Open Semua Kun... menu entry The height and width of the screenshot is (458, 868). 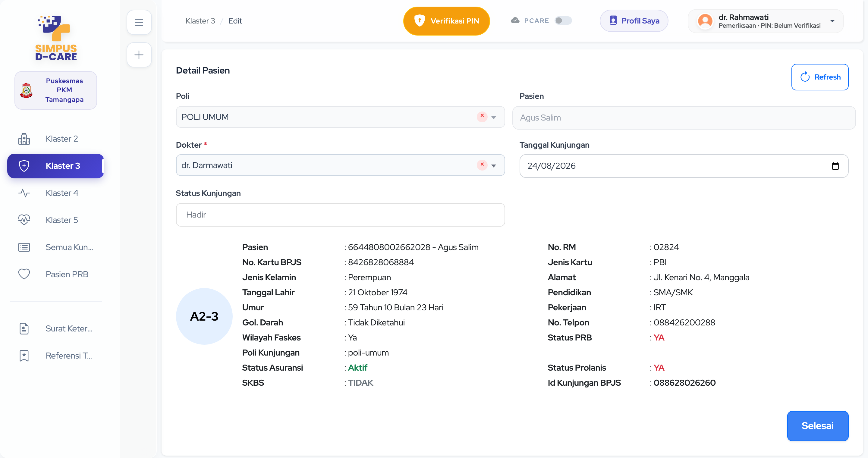[x=55, y=247]
